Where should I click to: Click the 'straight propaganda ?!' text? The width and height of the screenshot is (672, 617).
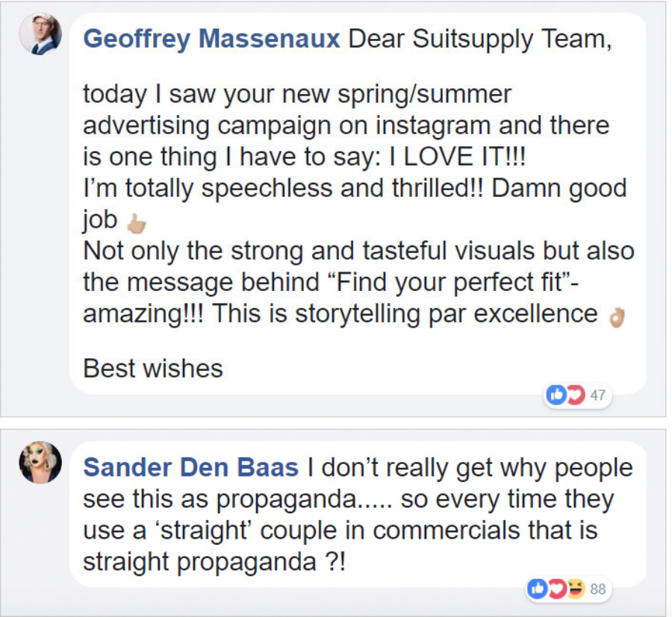point(214,562)
